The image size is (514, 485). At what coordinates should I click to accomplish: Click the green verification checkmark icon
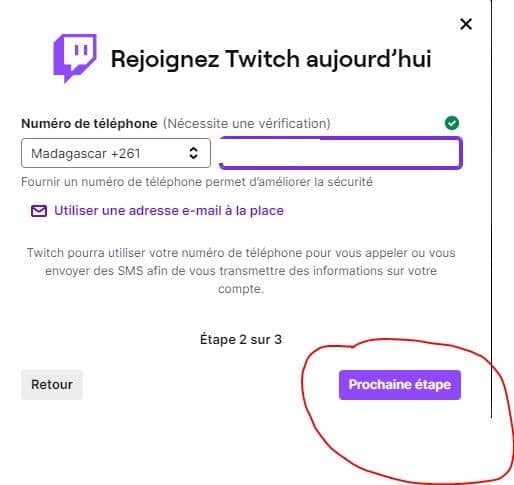click(x=452, y=123)
